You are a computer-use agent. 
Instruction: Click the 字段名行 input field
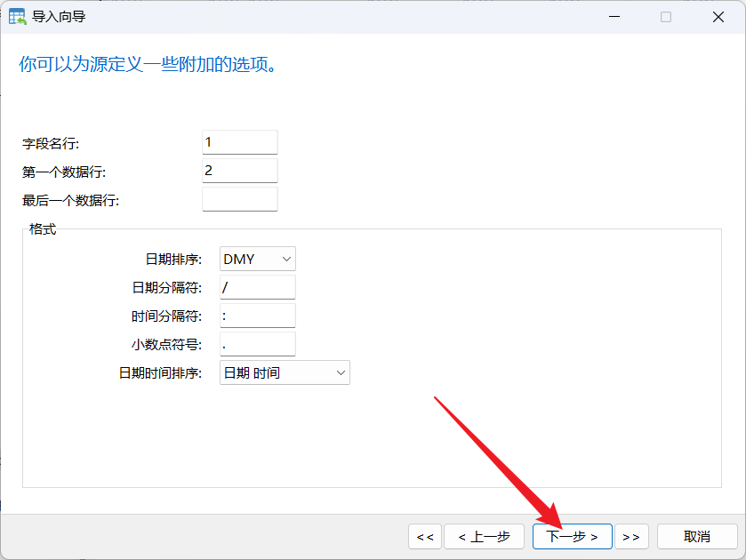point(239,141)
